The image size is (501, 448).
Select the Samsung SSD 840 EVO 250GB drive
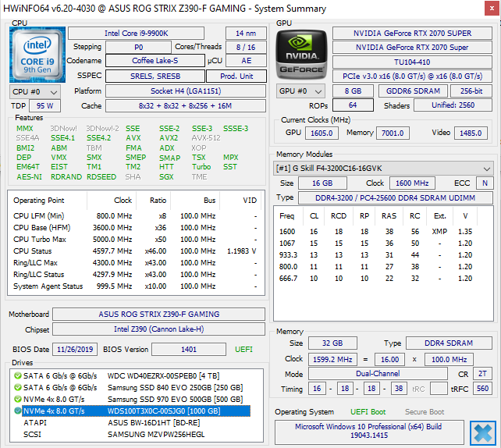tap(136, 388)
